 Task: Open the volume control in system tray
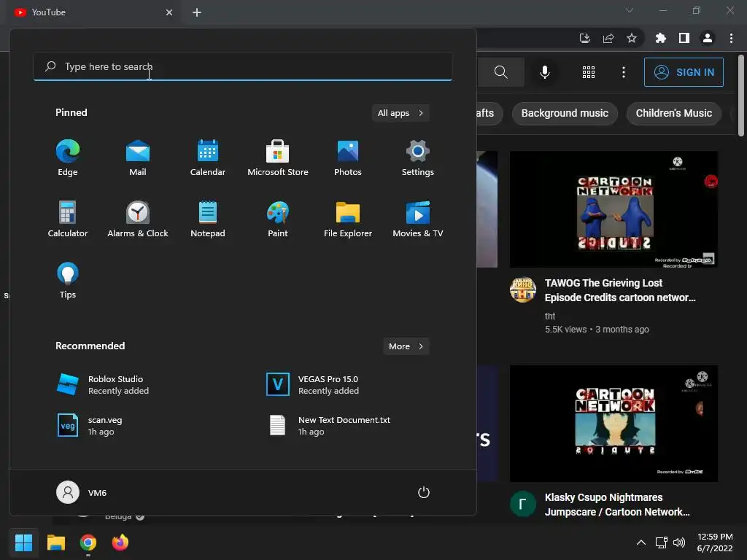coord(679,542)
